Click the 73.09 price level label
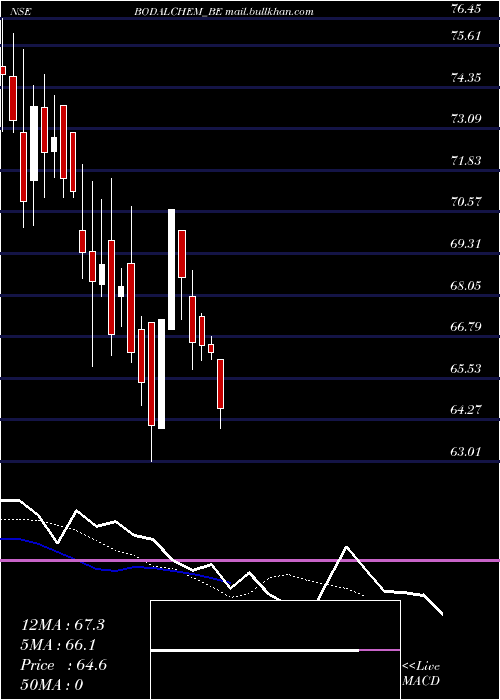The width and height of the screenshot is (500, 700). pos(466,119)
